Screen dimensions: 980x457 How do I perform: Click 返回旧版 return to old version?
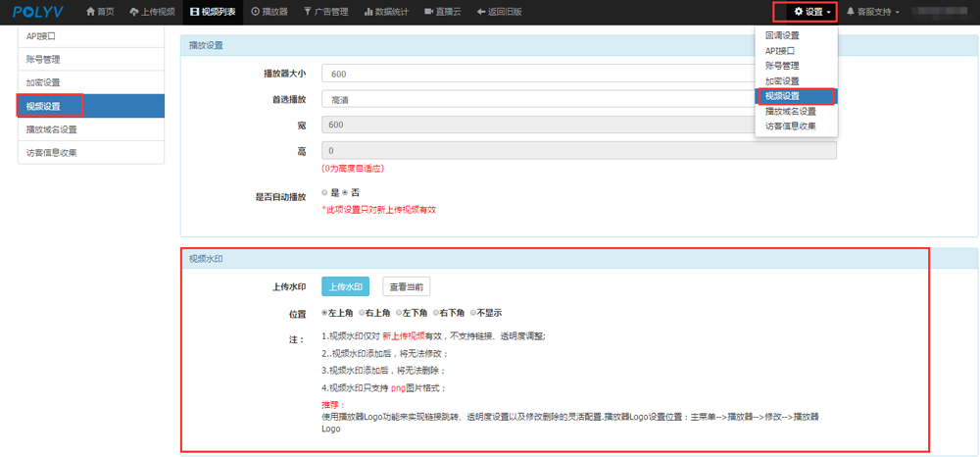coord(498,12)
